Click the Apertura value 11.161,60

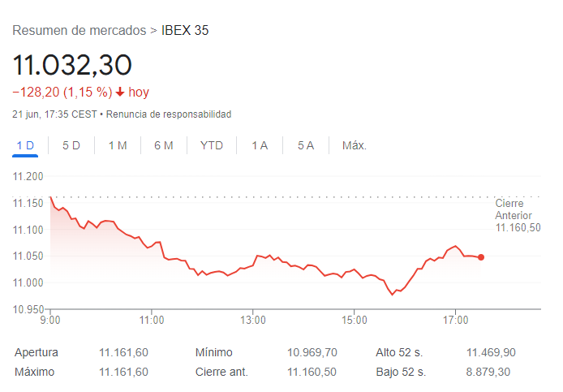(x=123, y=352)
